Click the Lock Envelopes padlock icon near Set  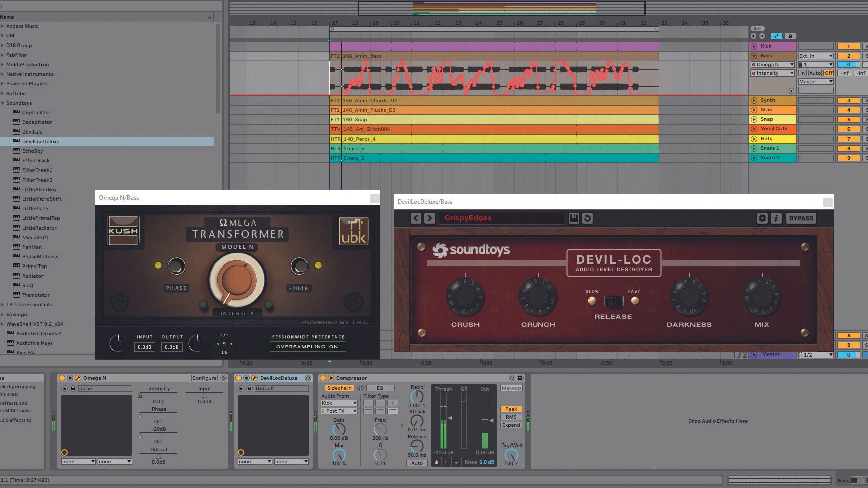click(790, 36)
